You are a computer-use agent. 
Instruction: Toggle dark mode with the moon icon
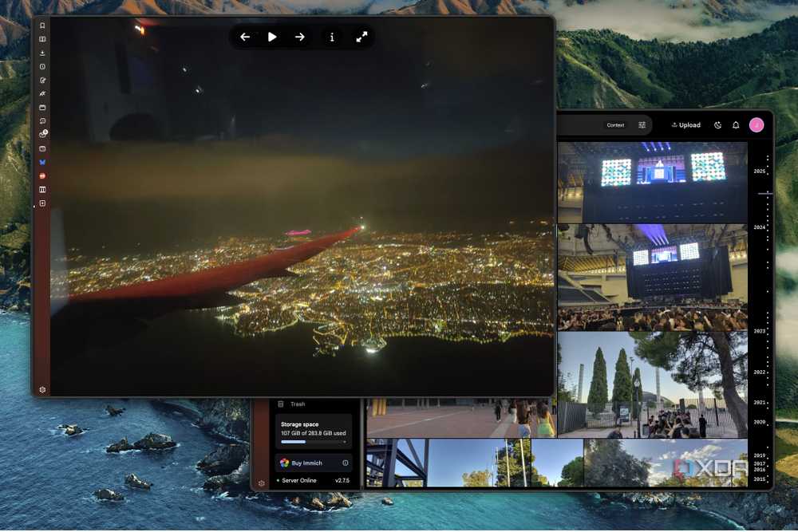click(717, 125)
